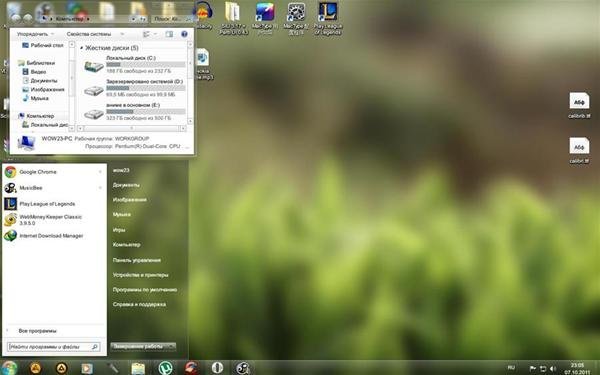Open Windows Explorer folder icon on taskbar
This screenshot has width=600, height=375.
[138, 368]
